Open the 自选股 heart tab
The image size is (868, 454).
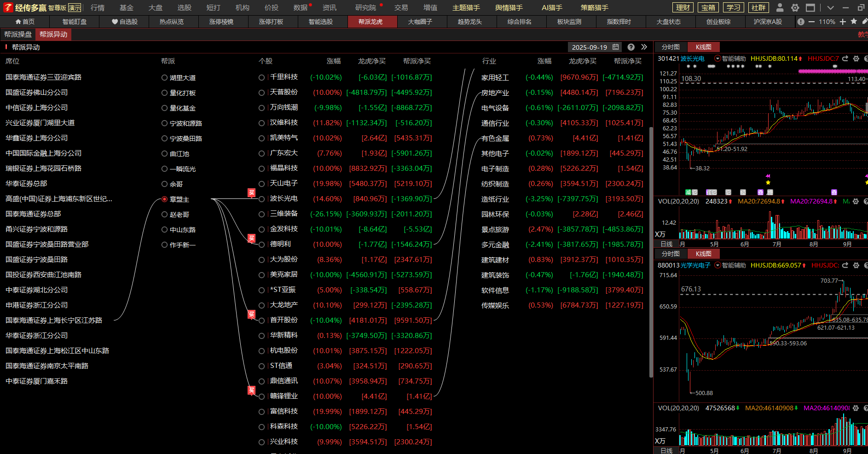124,22
